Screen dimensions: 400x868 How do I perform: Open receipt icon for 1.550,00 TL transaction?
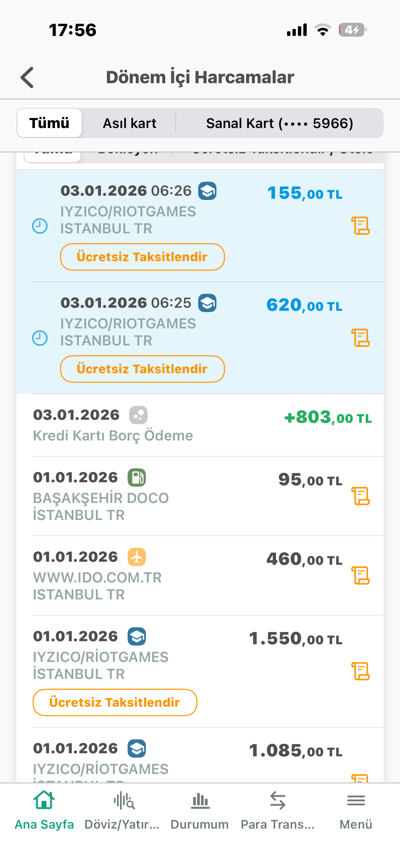360,671
